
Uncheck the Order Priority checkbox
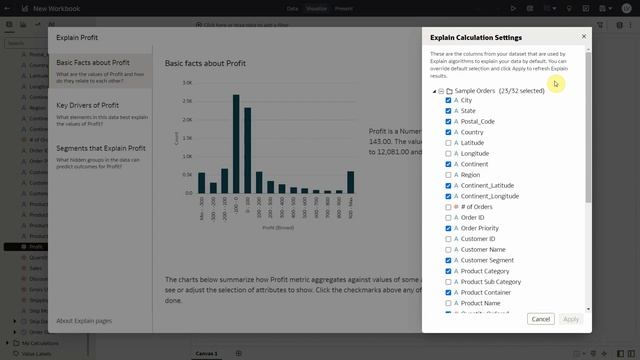tap(448, 228)
